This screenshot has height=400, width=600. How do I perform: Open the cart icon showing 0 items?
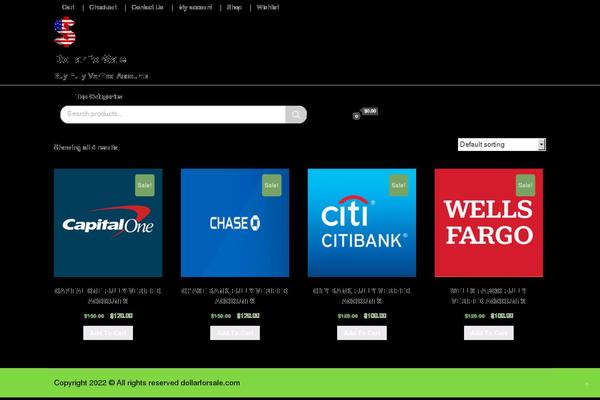(356, 116)
